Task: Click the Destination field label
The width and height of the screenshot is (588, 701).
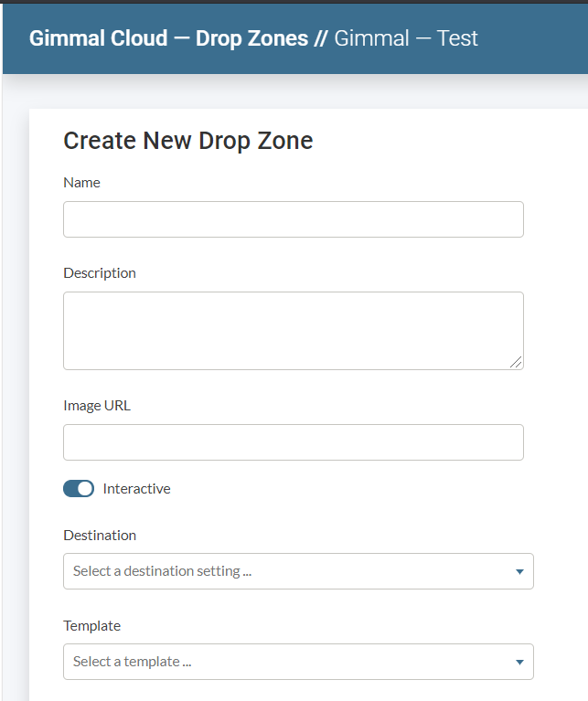Action: [100, 535]
